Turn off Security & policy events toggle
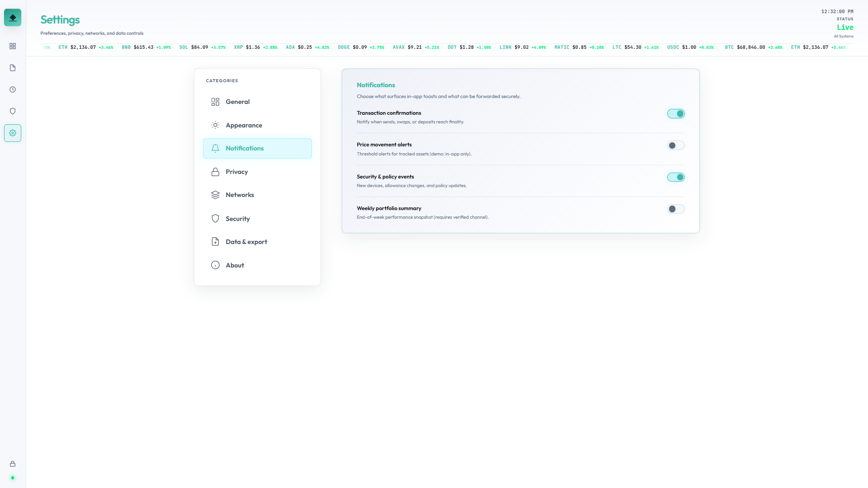This screenshot has height=488, width=868. point(676,177)
